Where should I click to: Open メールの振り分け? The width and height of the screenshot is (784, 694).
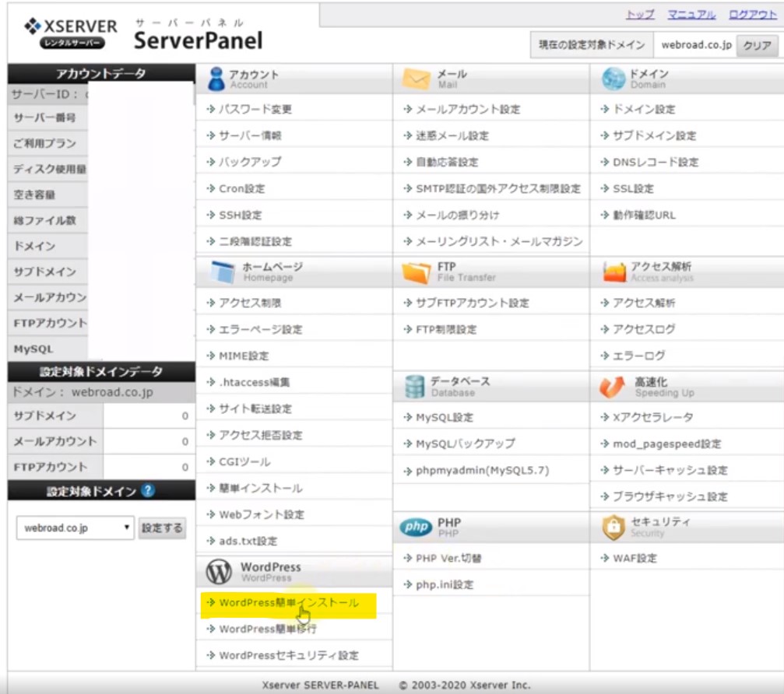click(x=457, y=215)
